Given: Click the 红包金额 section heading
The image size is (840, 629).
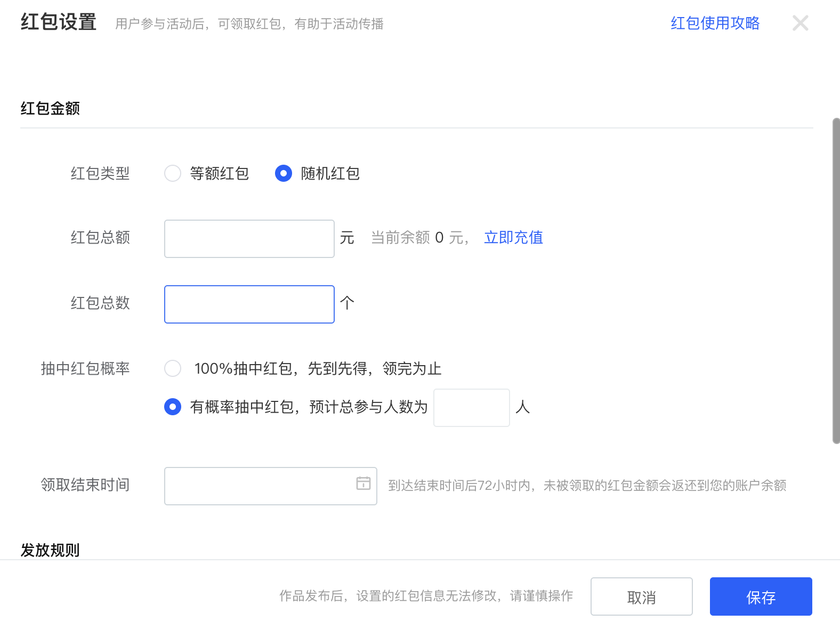Looking at the screenshot, I should 50,108.
